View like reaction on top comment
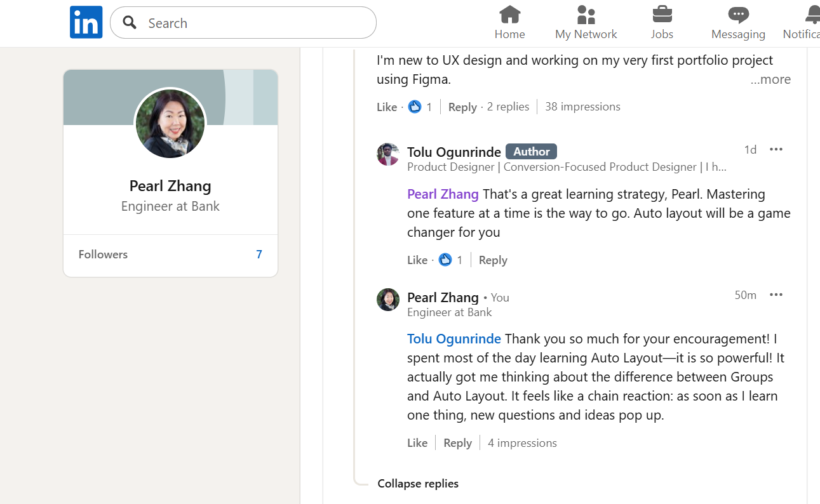The height and width of the screenshot is (504, 820). (x=415, y=107)
